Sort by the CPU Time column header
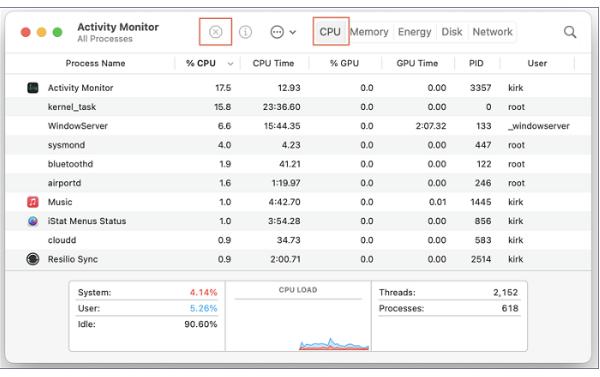 tap(273, 63)
